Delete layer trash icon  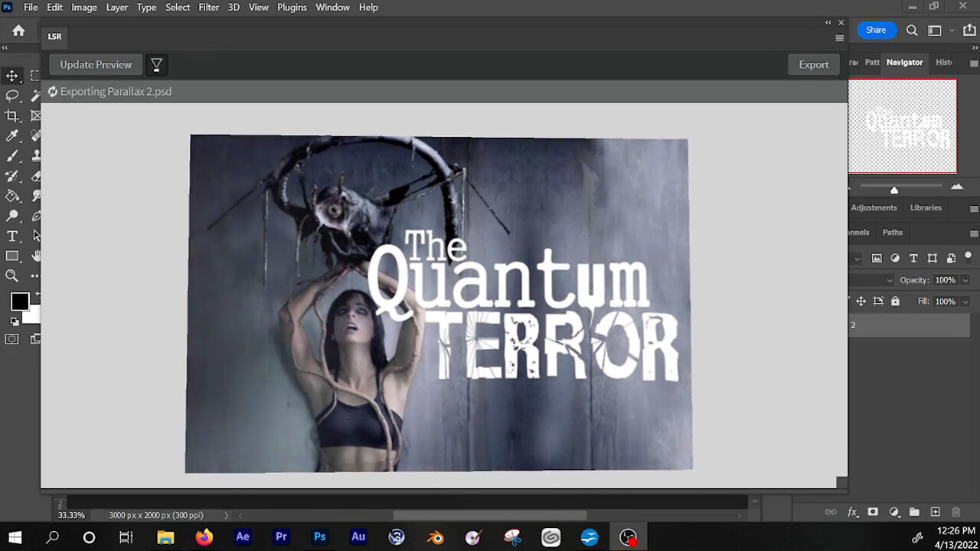pos(955,512)
